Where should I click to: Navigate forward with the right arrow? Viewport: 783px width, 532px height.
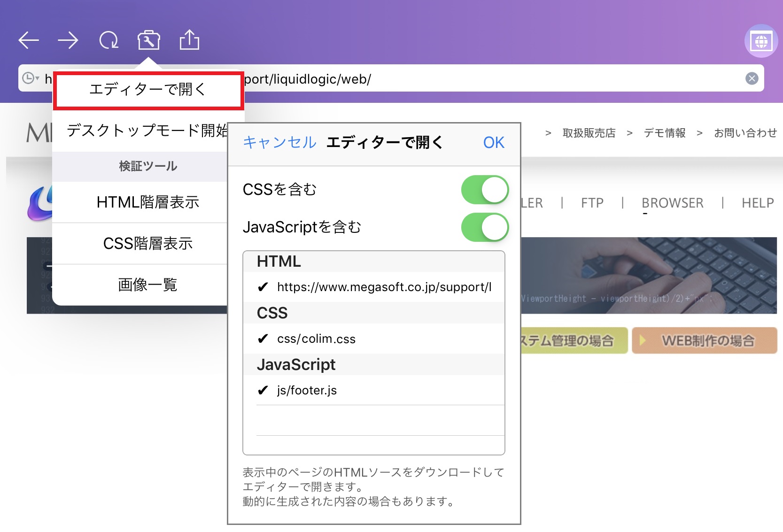pos(68,40)
